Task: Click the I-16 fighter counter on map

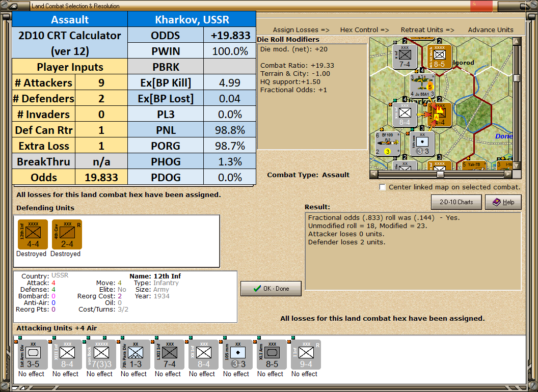Action: click(x=504, y=165)
